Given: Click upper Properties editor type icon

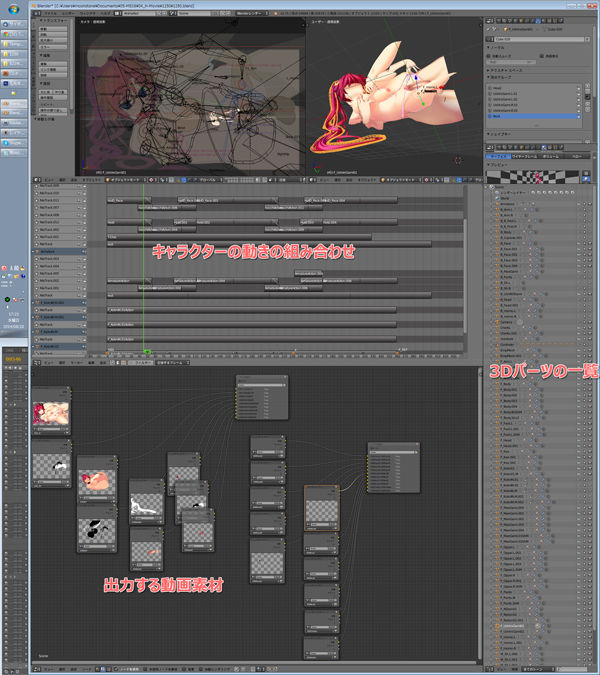Looking at the screenshot, I should (489, 21).
